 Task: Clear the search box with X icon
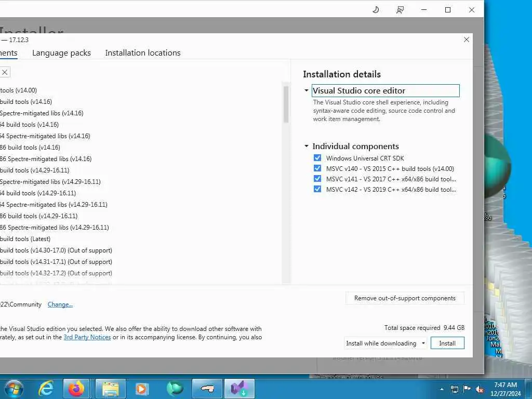tap(5, 72)
